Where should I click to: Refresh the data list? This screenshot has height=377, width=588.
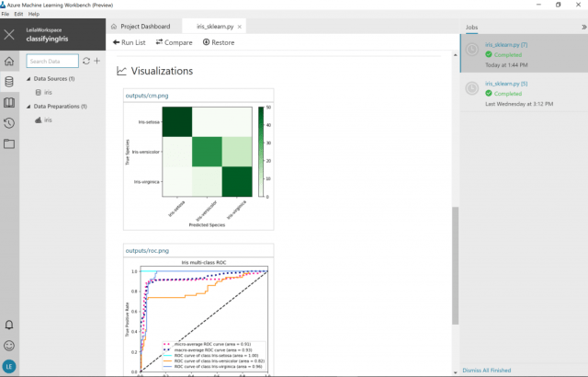point(86,61)
